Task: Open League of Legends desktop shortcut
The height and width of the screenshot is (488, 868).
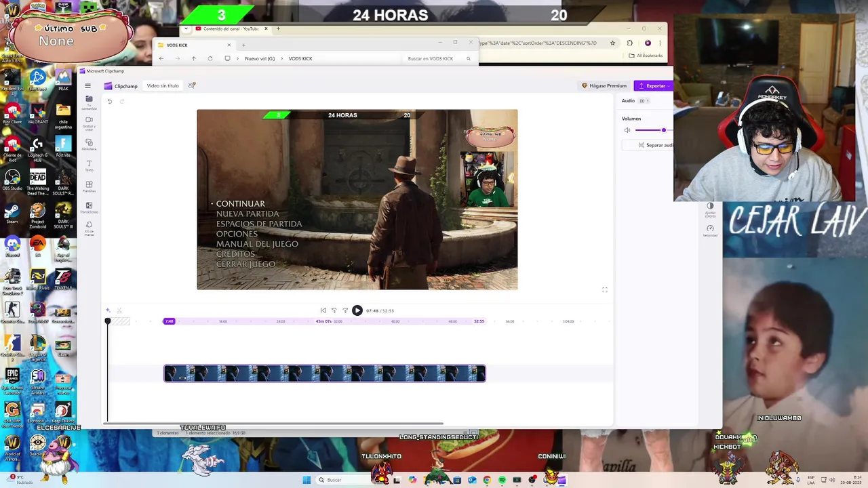Action: coord(38,346)
